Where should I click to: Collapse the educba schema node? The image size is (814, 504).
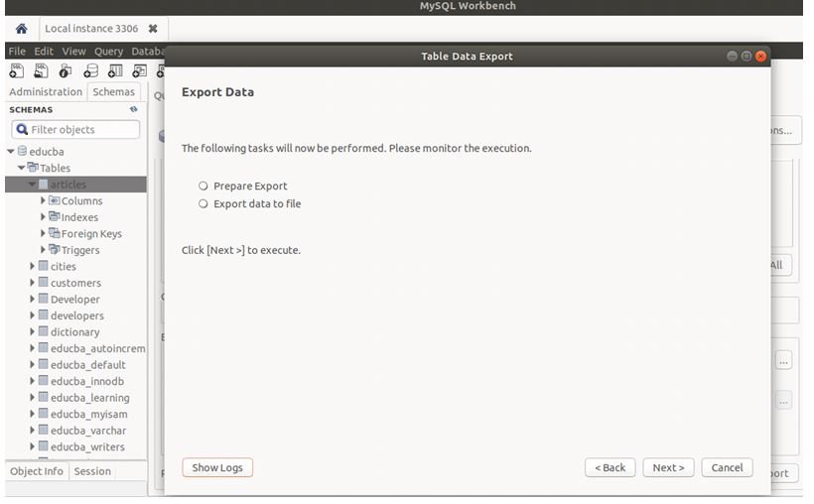[x=11, y=152]
